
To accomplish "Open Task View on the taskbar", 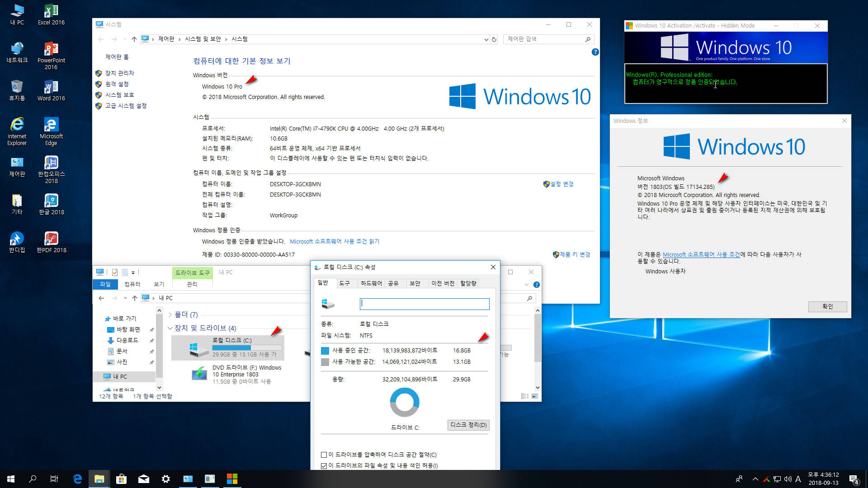I will click(54, 479).
